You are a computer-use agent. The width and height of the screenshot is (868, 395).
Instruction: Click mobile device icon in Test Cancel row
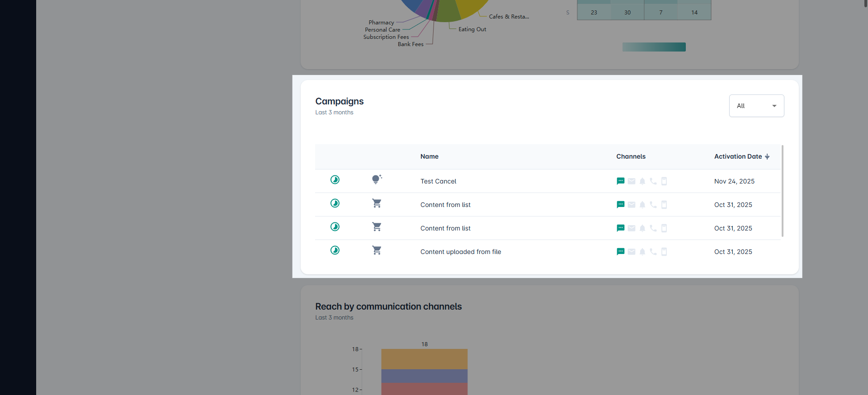pos(664,181)
